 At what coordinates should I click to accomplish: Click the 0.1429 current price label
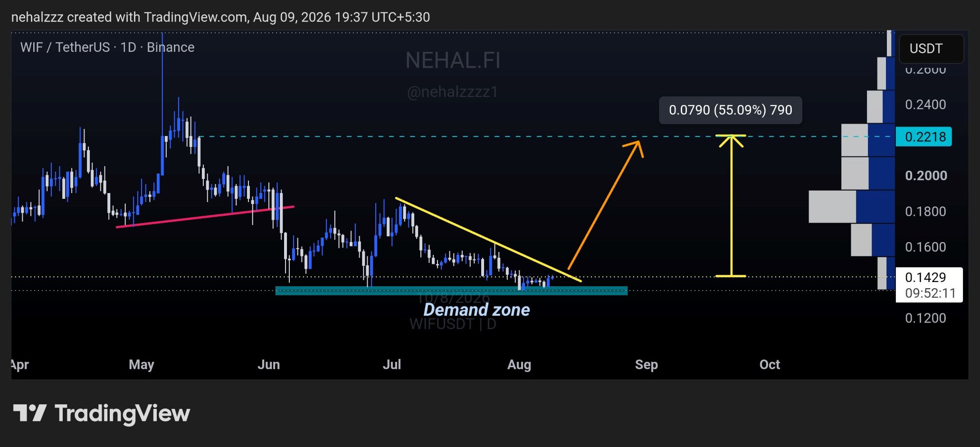[925, 277]
